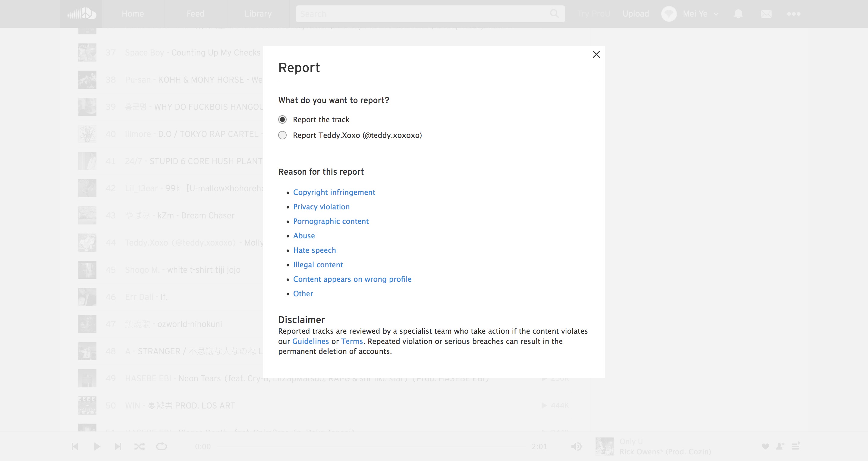Choose Other as the report reason
The image size is (868, 461).
(303, 294)
